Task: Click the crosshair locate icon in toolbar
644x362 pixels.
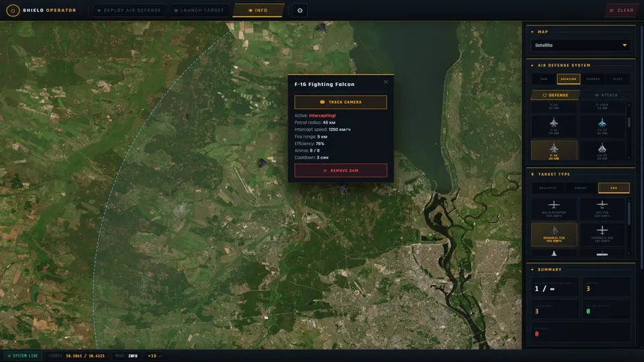Action: [x=300, y=10]
